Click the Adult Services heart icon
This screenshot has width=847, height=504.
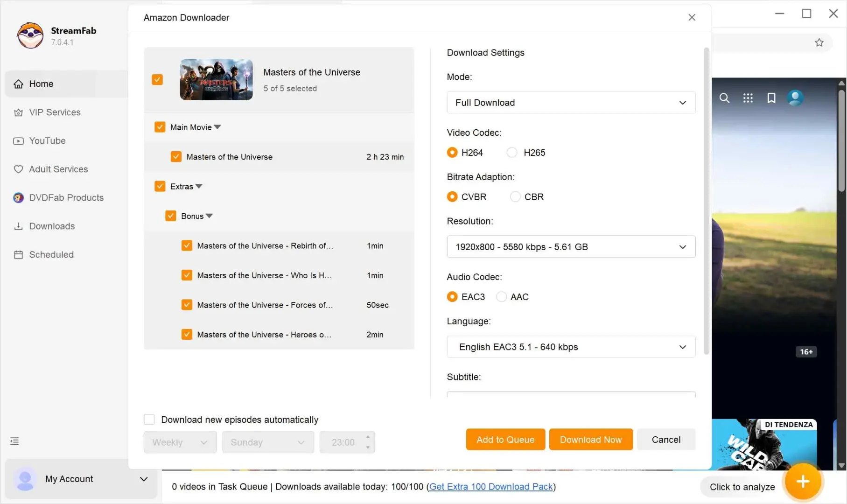tap(18, 169)
